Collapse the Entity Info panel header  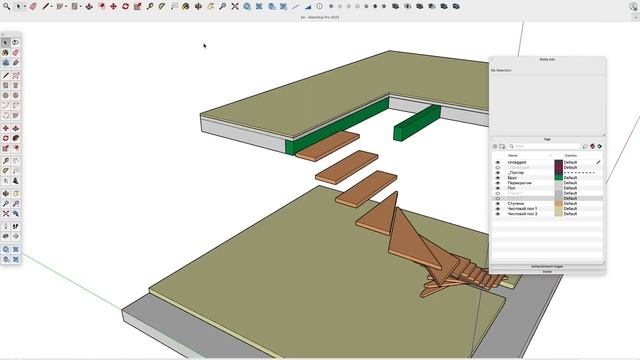pyautogui.click(x=547, y=60)
